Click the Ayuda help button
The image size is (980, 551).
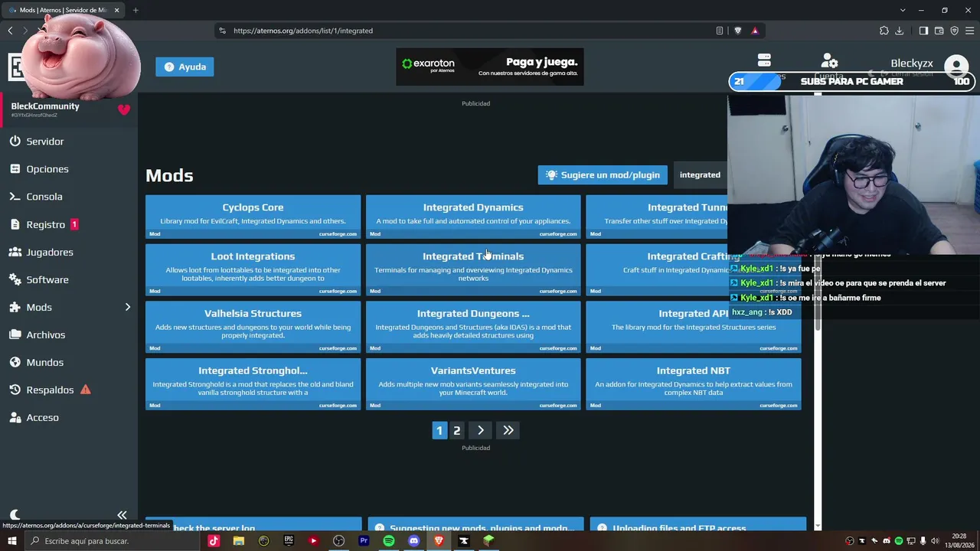185,67
